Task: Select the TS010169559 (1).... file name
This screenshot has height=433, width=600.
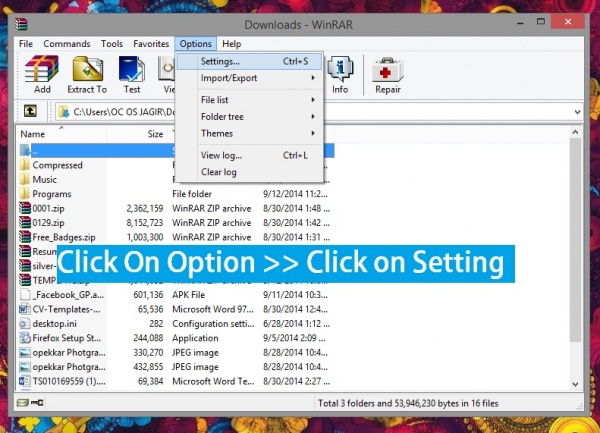Action: tap(69, 381)
